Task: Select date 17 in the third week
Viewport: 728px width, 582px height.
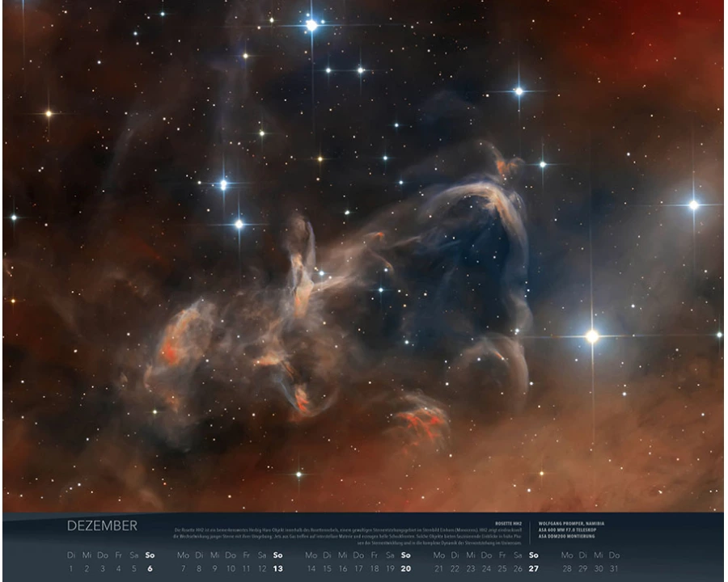Action: pyautogui.click(x=358, y=568)
